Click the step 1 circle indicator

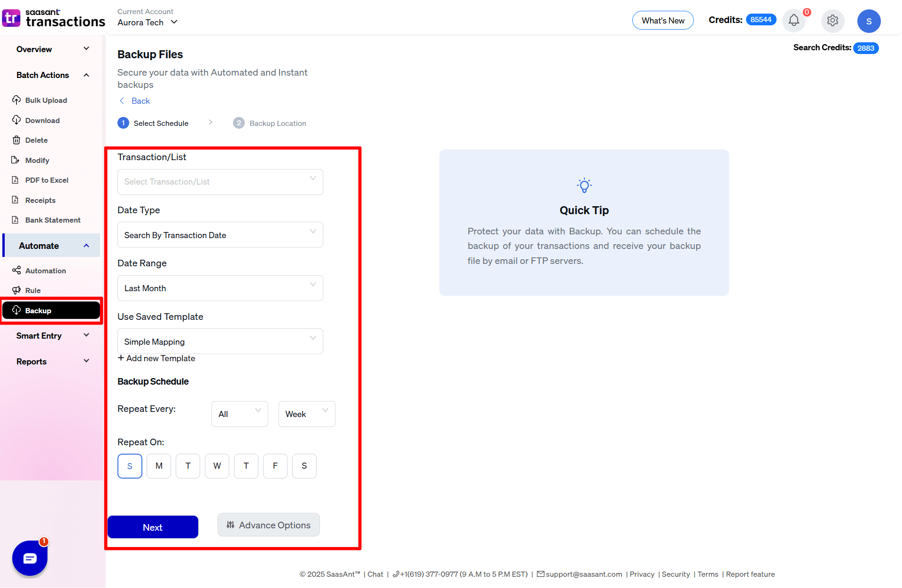point(123,123)
